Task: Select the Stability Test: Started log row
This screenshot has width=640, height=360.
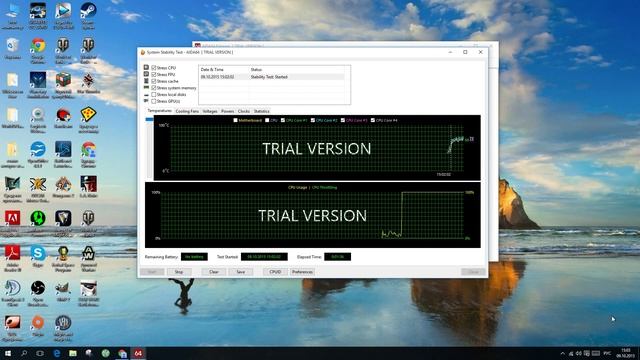Action: [272, 77]
